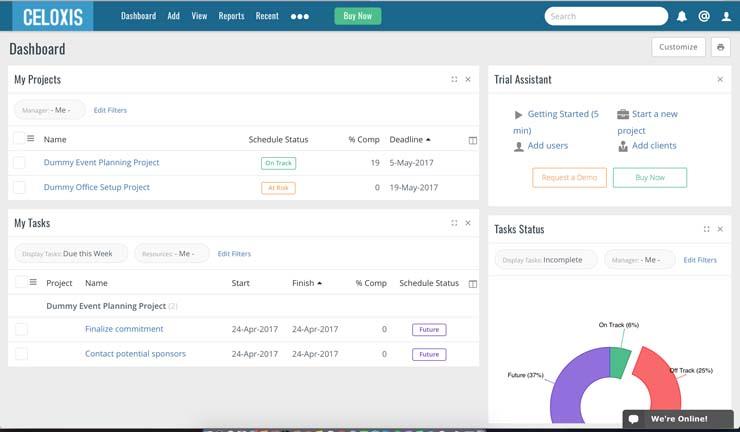Click into the Search field
This screenshot has height=432, width=740.
click(606, 17)
